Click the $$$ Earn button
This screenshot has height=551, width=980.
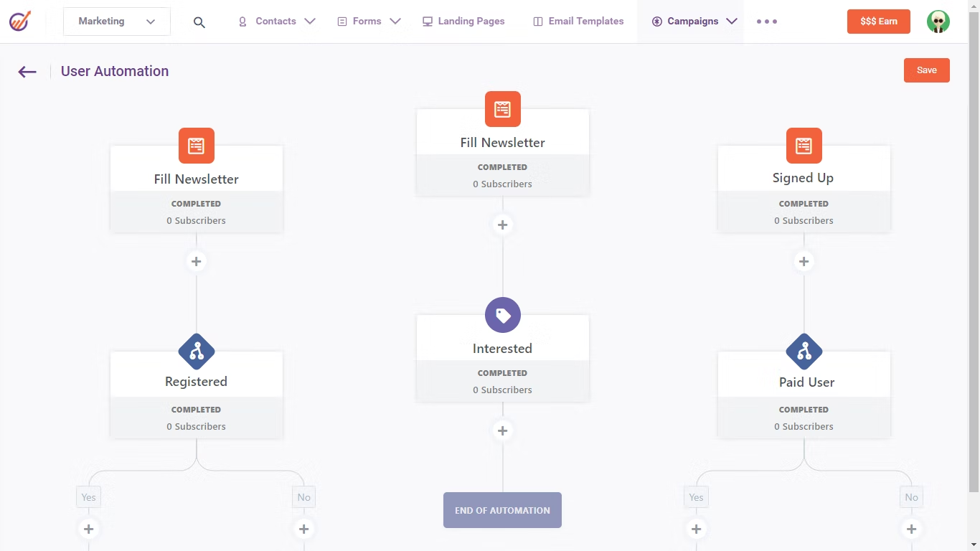pos(878,21)
